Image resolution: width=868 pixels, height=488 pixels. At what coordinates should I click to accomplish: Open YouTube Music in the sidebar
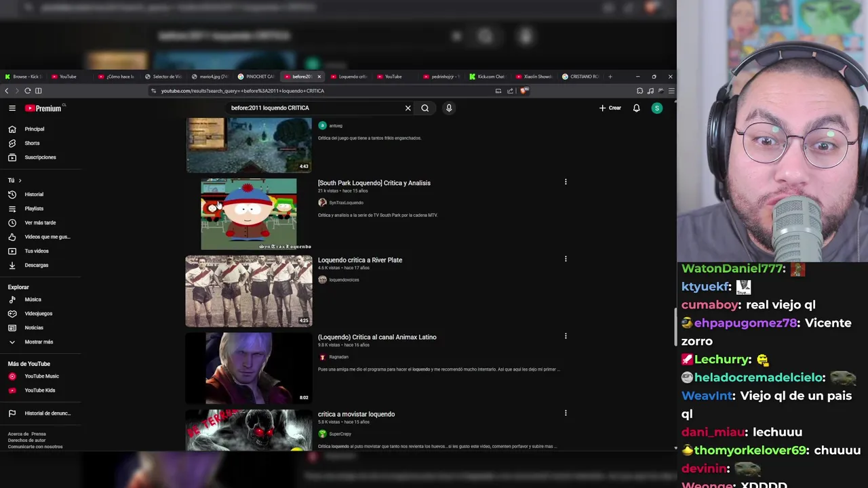[41, 376]
